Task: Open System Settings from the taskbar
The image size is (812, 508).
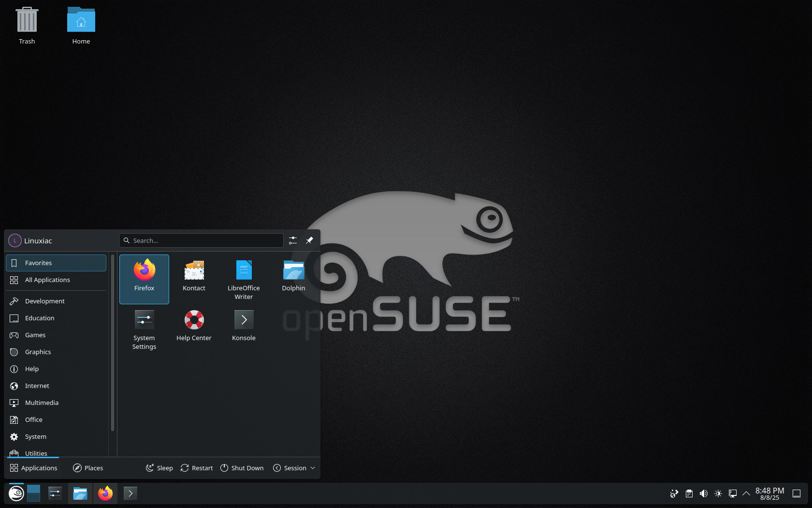Action: coord(55,493)
